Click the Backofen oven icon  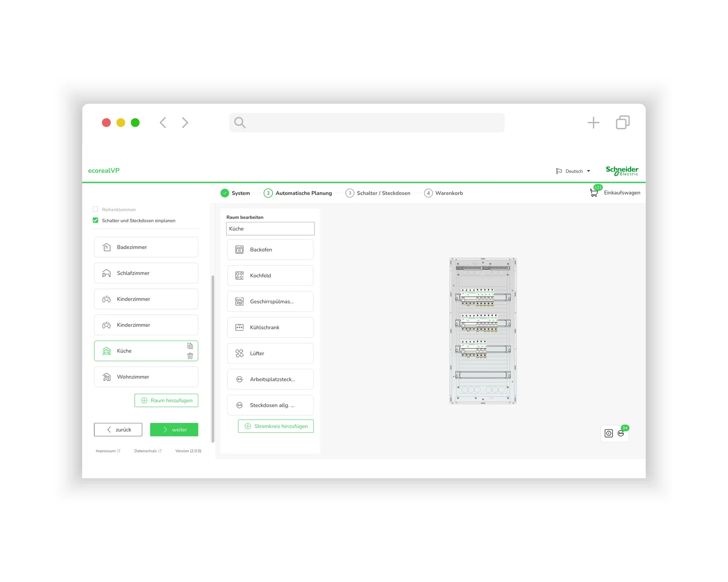pyautogui.click(x=239, y=250)
